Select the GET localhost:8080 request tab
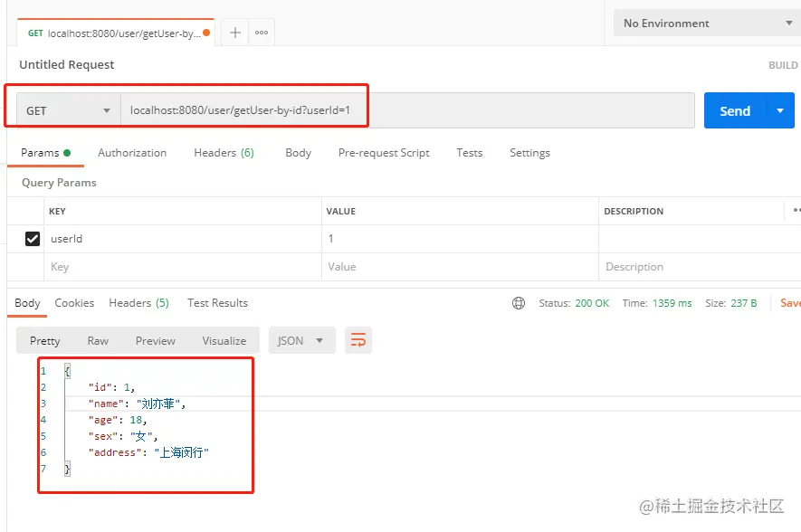 [116, 33]
